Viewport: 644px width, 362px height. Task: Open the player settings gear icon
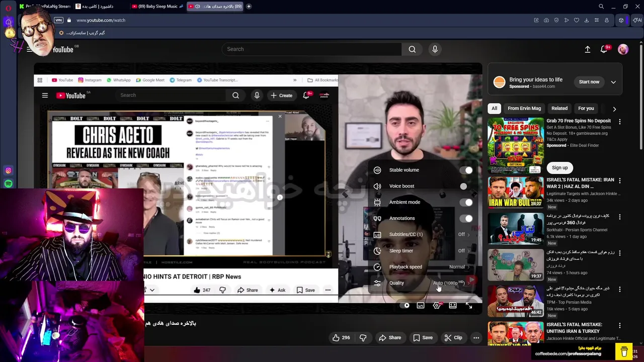tap(437, 305)
